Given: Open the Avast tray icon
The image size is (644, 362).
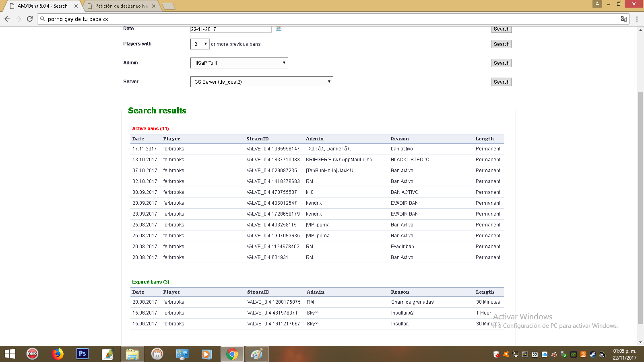Looking at the screenshot, I should point(506,354).
